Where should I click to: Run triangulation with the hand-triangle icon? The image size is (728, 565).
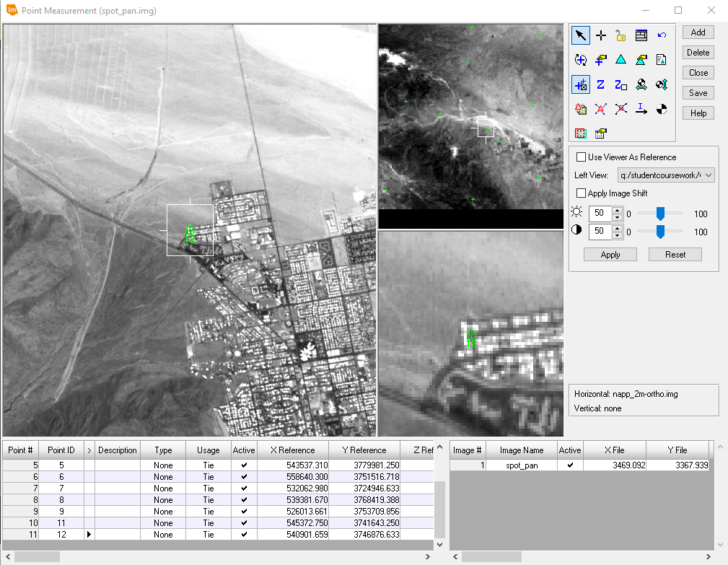pyautogui.click(x=641, y=60)
